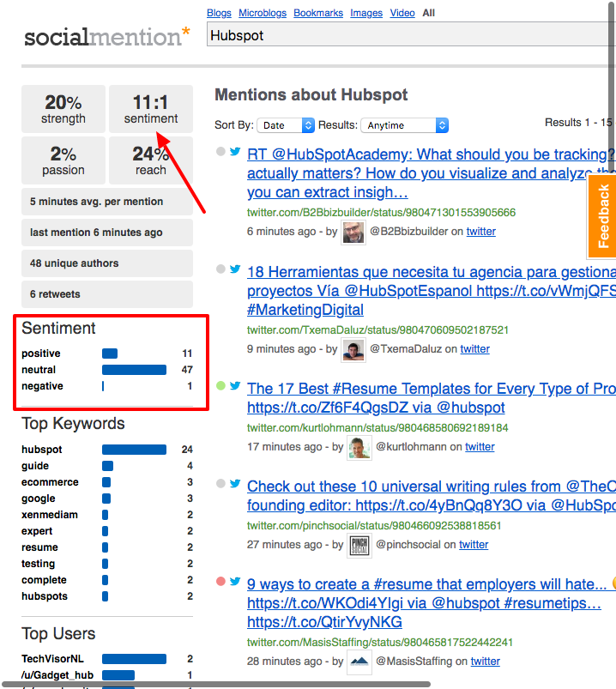Open the Video search category
The image size is (616, 689).
(x=402, y=13)
